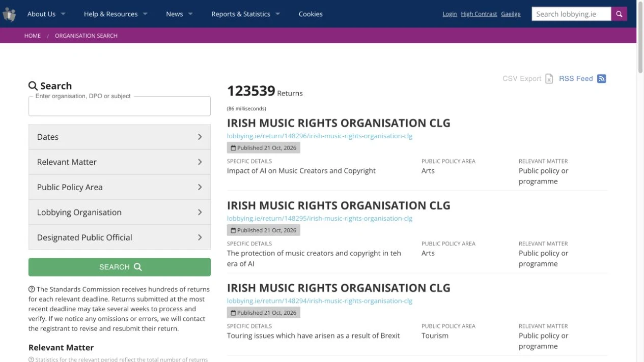Click the HOME breadcrumb
Screen dimensions: 644x362
pyautogui.click(x=33, y=36)
